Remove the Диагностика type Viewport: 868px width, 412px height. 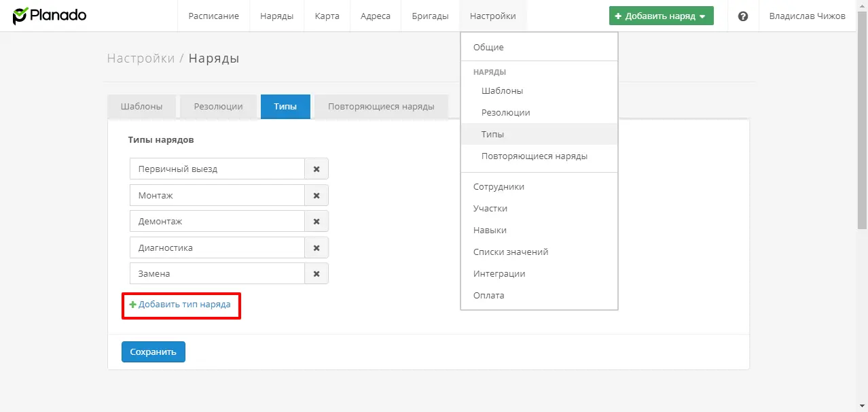click(317, 247)
